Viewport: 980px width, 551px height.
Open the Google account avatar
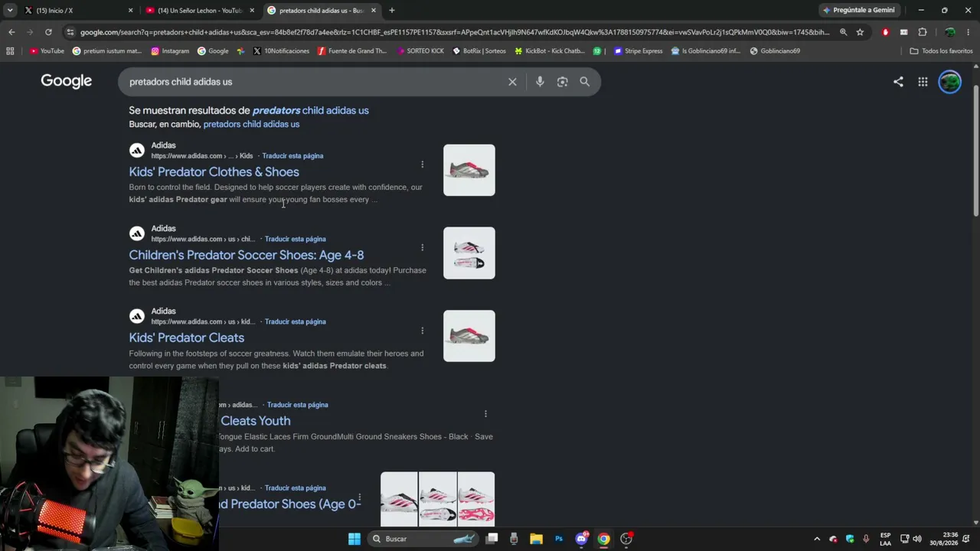[949, 82]
